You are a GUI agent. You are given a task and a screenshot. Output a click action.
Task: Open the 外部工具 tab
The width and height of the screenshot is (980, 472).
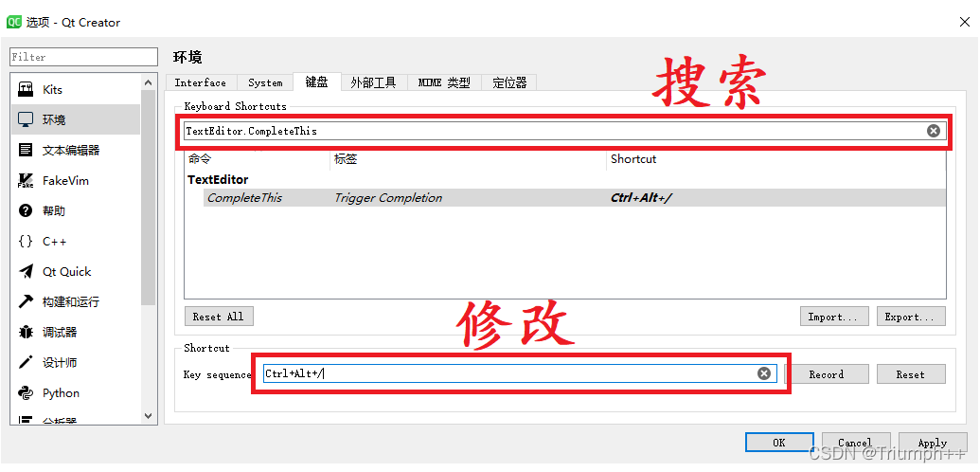(373, 82)
